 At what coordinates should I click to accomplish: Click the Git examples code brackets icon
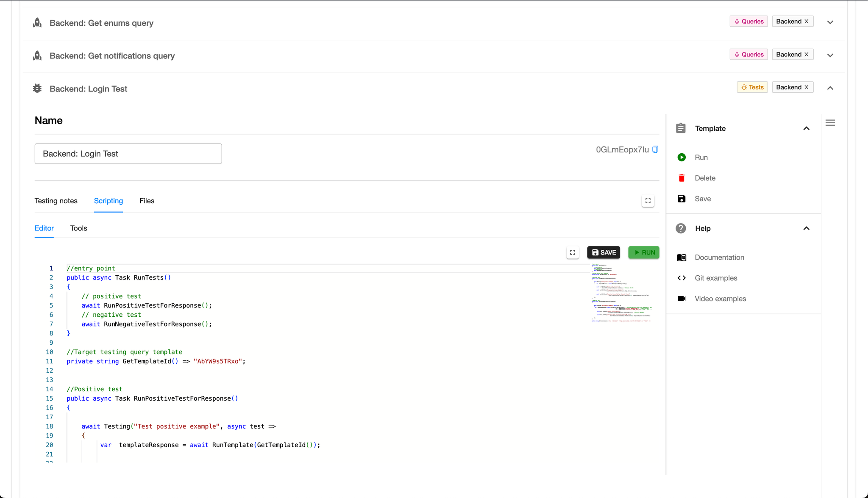(682, 278)
